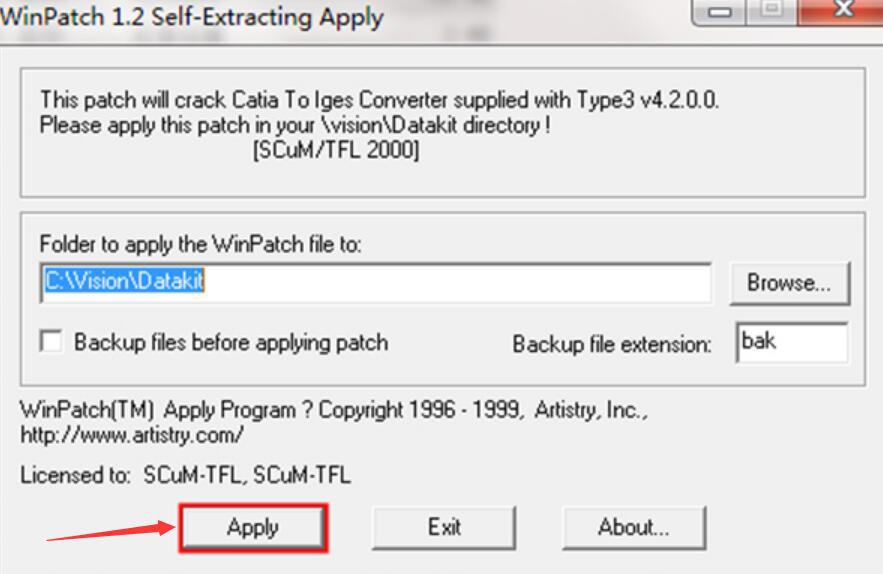Open the About... dialog
The width and height of the screenshot is (883, 574).
click(x=633, y=527)
